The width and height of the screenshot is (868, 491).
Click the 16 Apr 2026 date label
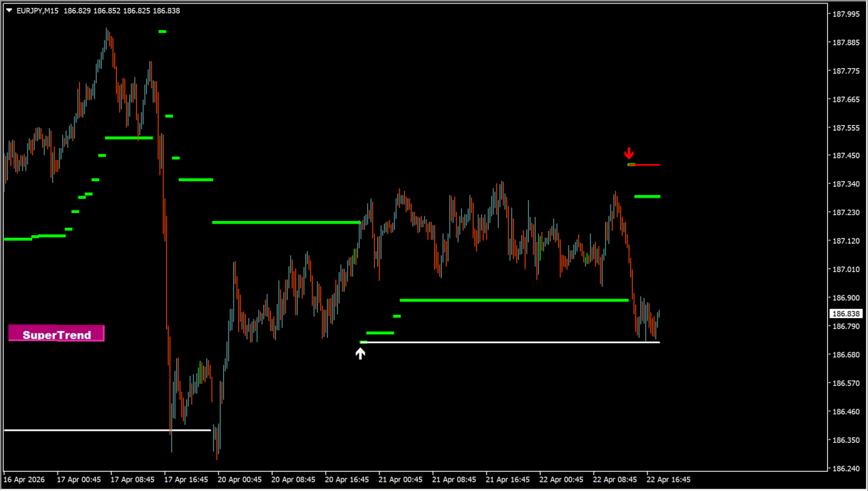(x=24, y=480)
